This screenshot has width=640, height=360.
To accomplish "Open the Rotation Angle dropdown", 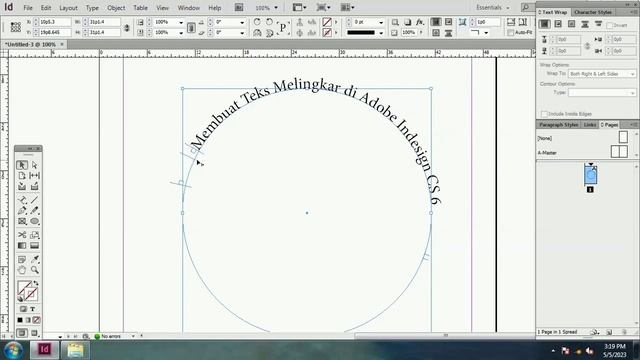I will tap(242, 22).
